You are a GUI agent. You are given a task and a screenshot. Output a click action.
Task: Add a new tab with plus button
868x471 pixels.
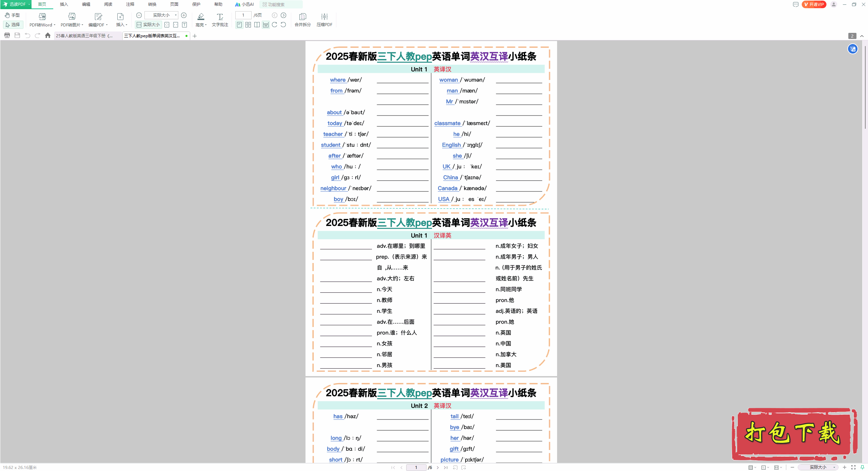click(x=195, y=36)
